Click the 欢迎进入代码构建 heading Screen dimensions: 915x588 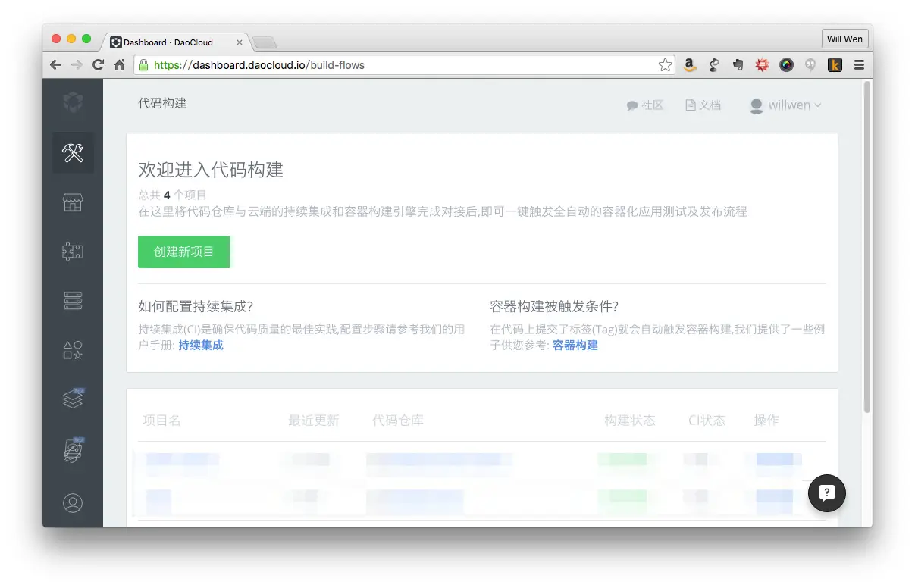211,170
